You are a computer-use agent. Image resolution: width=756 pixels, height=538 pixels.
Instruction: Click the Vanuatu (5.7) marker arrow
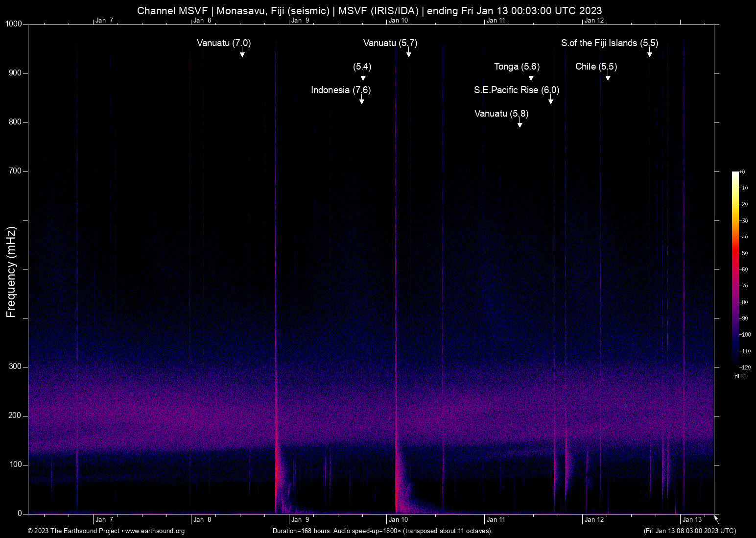(409, 53)
